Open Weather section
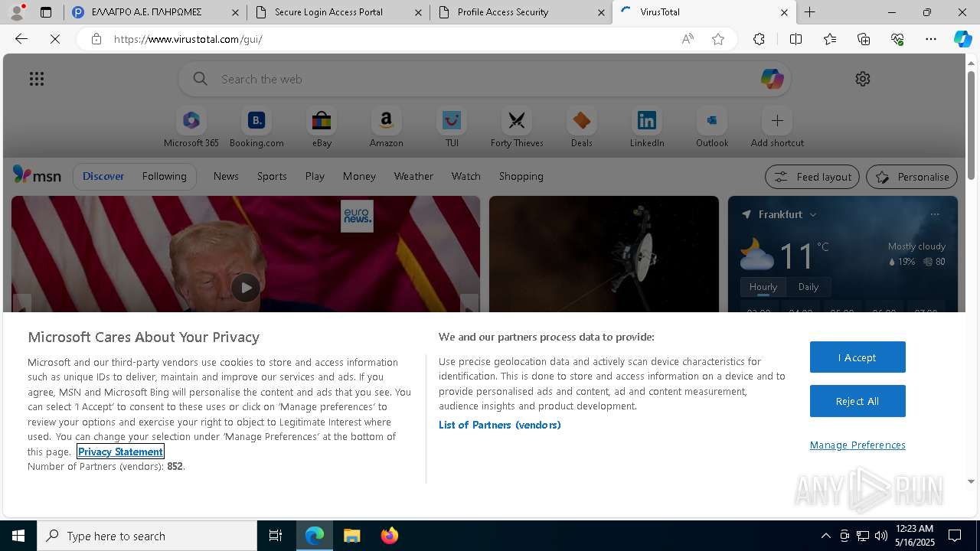The image size is (980, 551). (413, 176)
